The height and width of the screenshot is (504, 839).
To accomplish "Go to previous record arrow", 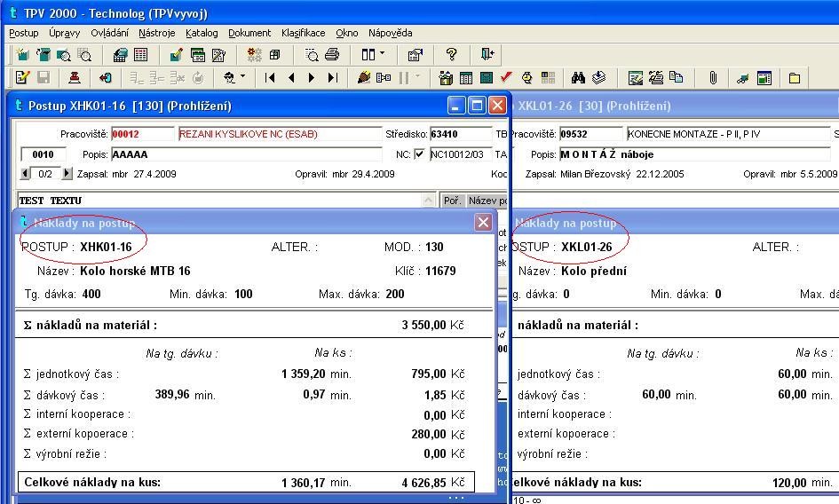I will pos(291,77).
